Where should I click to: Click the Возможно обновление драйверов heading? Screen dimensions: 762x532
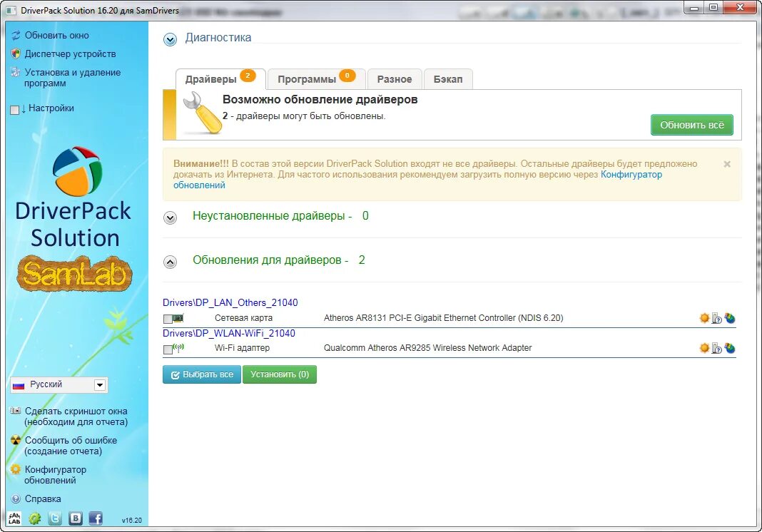tap(320, 100)
